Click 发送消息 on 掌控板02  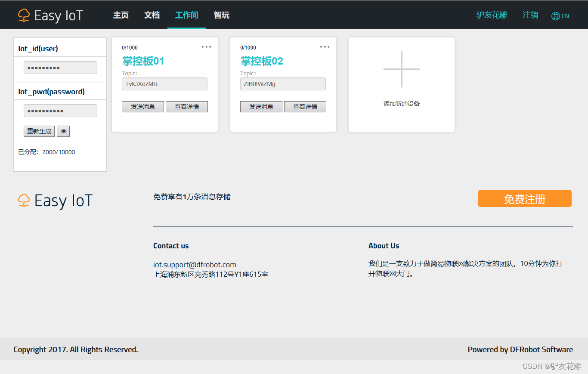[261, 107]
